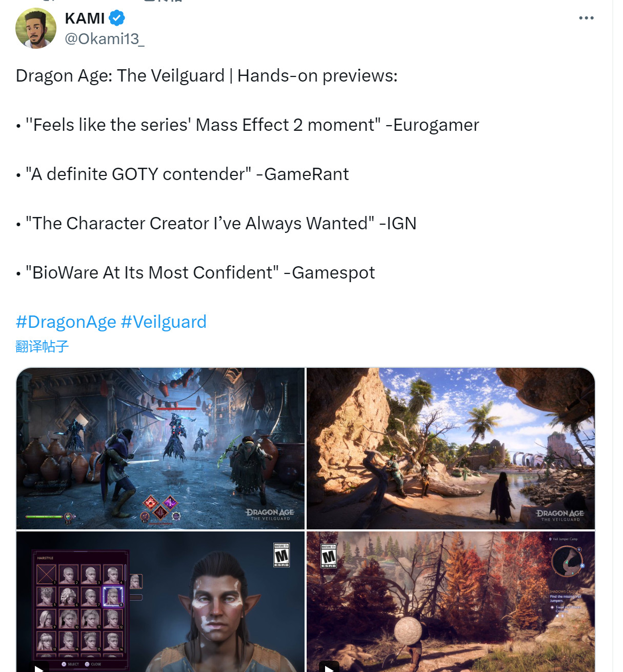Click the circular minimap in forest video
The image size is (623, 672).
567,561
